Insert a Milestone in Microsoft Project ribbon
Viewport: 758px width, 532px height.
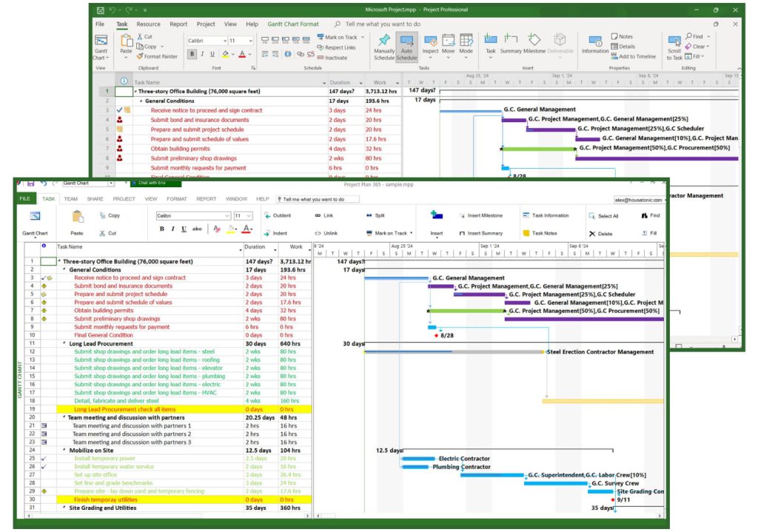point(534,44)
